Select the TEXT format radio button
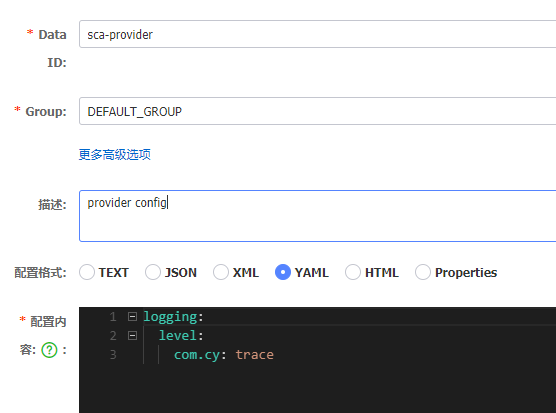This screenshot has height=413, width=556. (x=87, y=272)
